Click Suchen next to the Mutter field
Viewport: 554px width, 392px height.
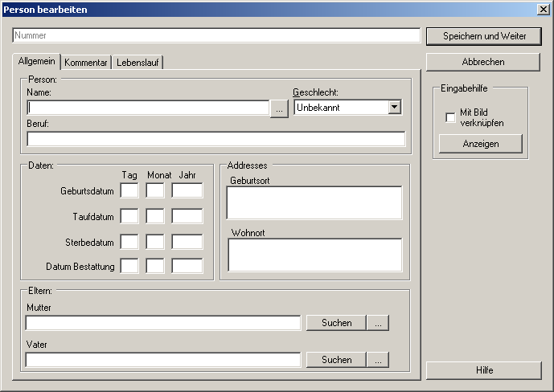coord(336,323)
